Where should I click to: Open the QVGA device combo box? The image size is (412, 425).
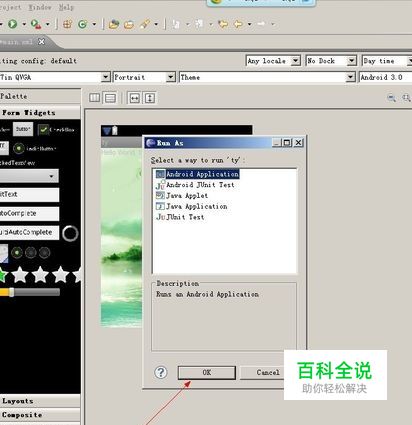(55, 77)
